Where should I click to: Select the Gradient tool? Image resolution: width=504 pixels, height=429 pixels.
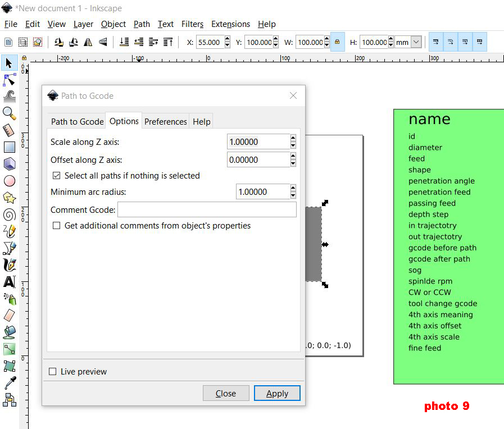pos(9,349)
